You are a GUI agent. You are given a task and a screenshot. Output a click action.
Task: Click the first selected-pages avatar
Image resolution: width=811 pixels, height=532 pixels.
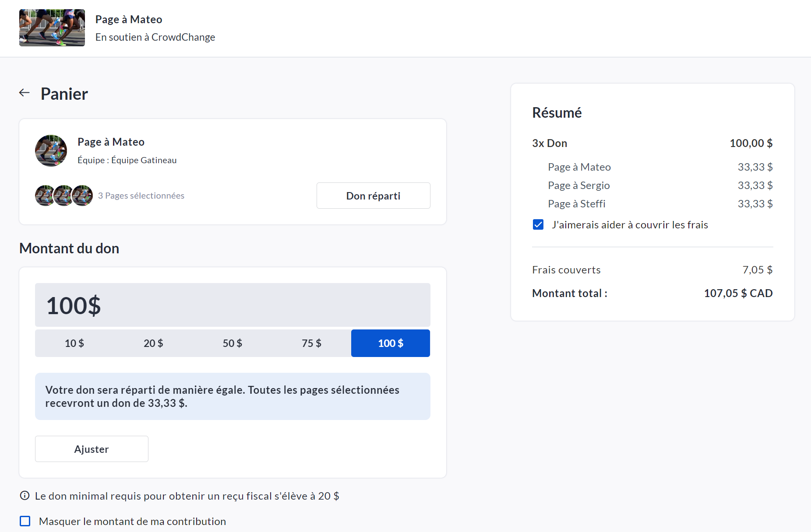click(44, 196)
